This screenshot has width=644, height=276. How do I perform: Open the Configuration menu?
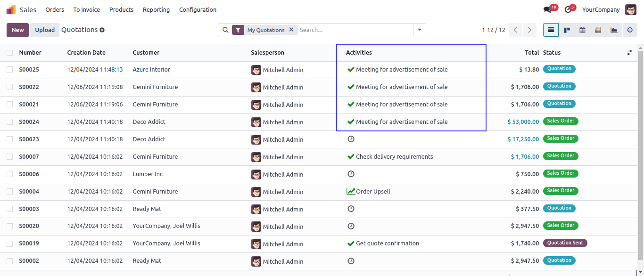pyautogui.click(x=198, y=9)
